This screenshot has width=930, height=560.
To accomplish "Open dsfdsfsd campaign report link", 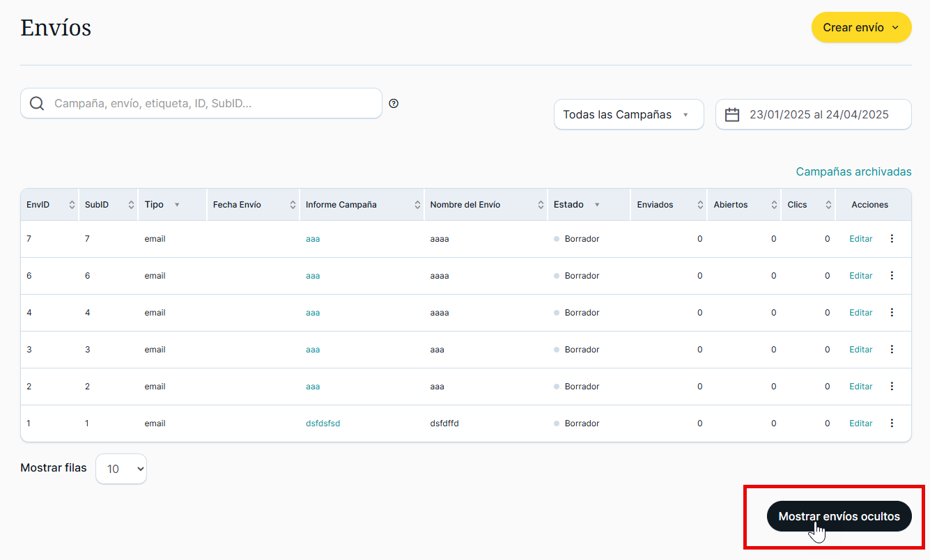I will tap(323, 423).
